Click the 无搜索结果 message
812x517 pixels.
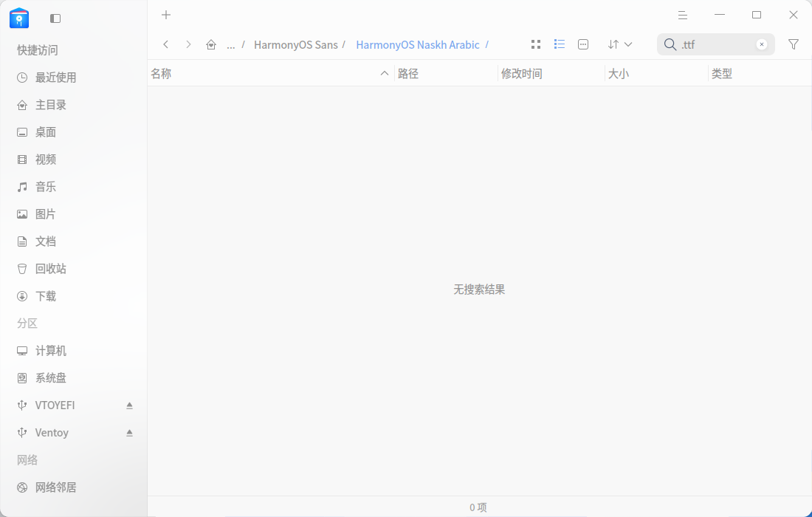479,290
